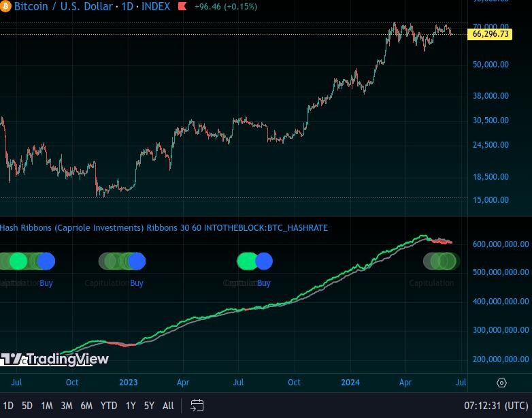Select the 1M time range
532x418 pixels.
(47, 406)
